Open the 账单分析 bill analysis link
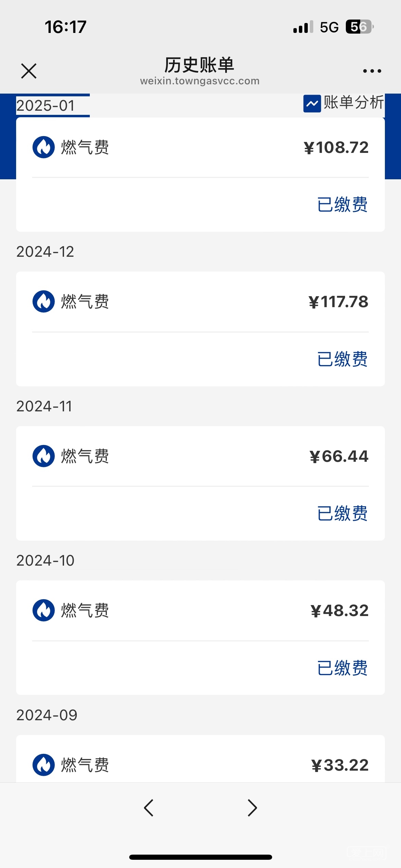Viewport: 401px width, 868px height. 353,103
